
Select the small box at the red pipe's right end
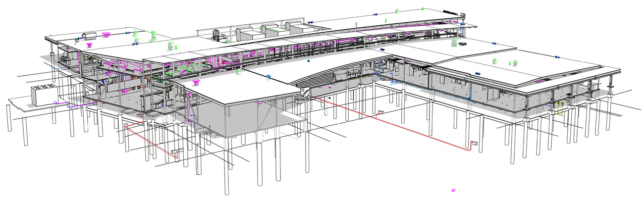point(474,144)
